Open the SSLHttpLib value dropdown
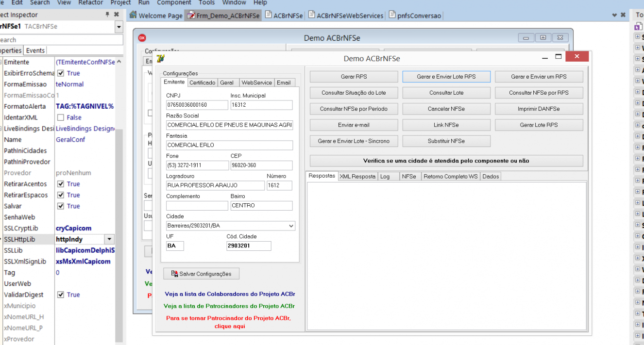 (x=110, y=239)
